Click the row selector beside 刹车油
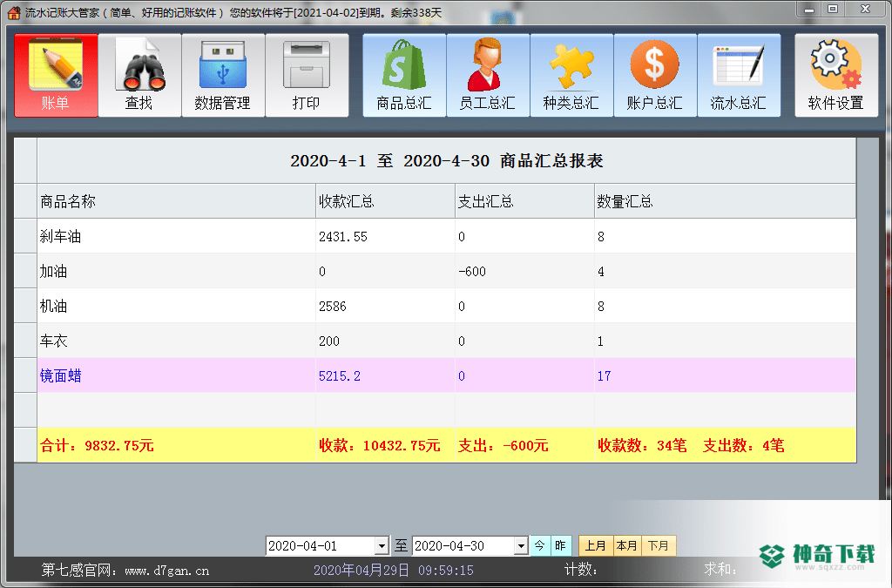This screenshot has width=892, height=588. point(25,237)
